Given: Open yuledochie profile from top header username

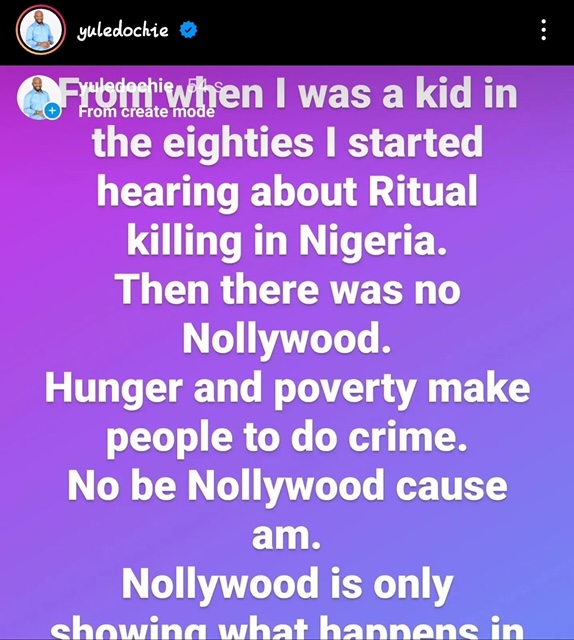Looking at the screenshot, I should [123, 30].
